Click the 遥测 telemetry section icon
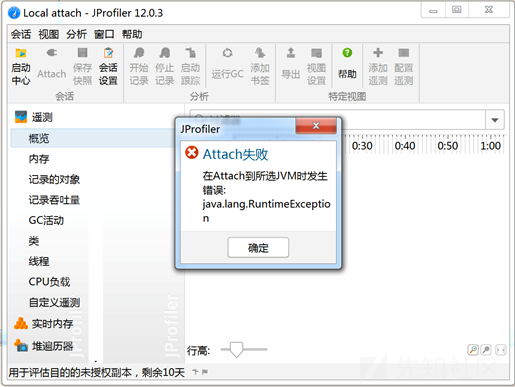 [21, 117]
